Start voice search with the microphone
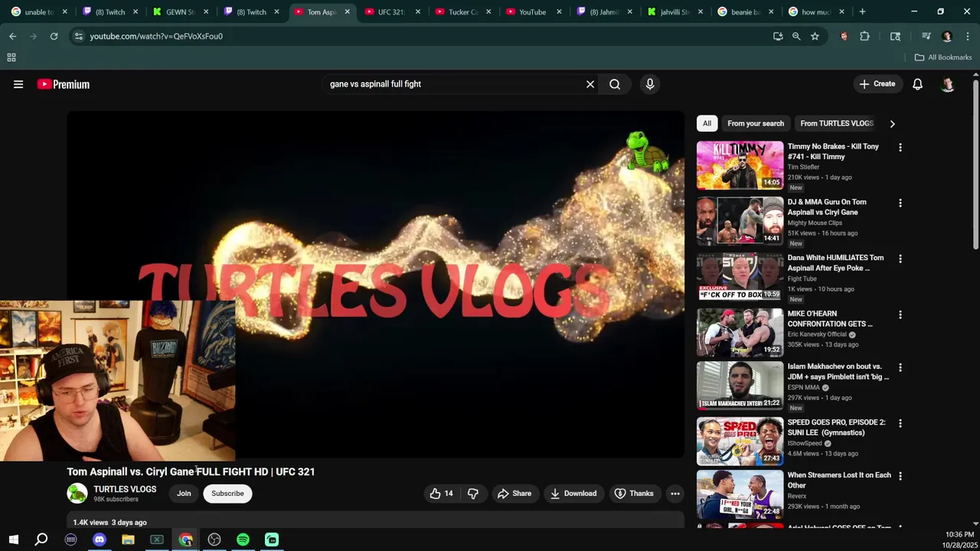 (x=650, y=84)
